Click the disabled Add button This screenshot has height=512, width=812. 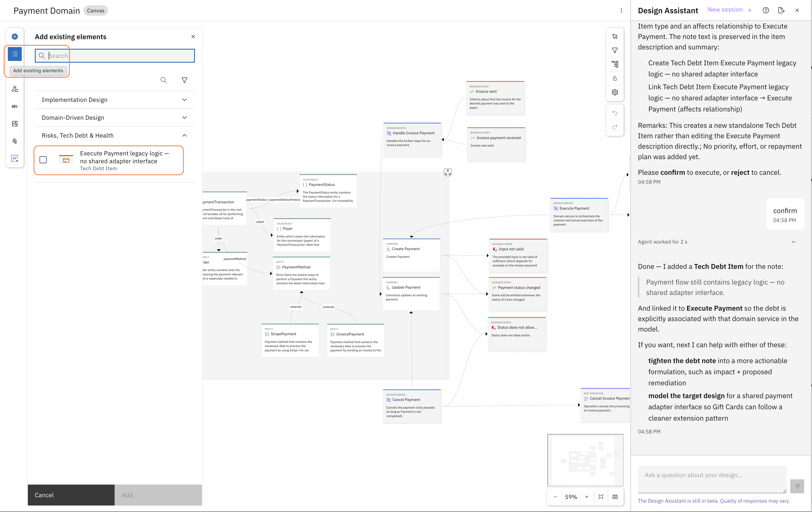[158, 495]
